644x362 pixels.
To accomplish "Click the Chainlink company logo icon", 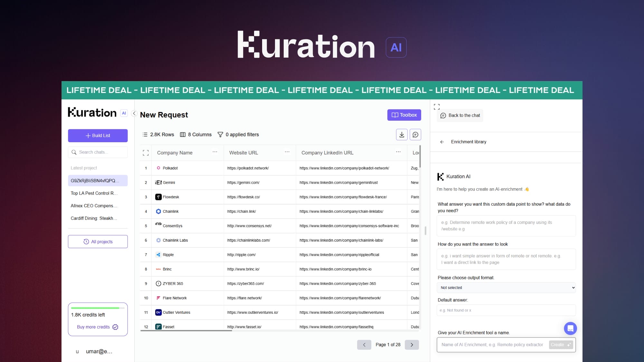I will pos(158,211).
